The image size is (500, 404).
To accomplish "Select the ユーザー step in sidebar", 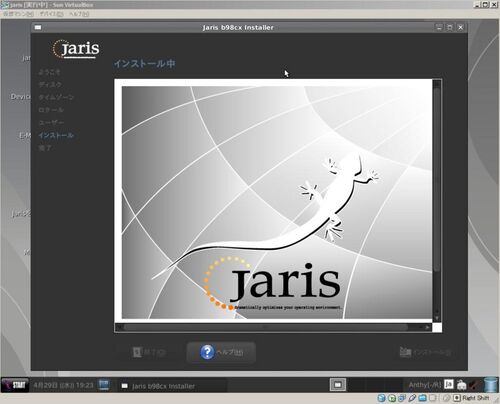I will pos(51,123).
